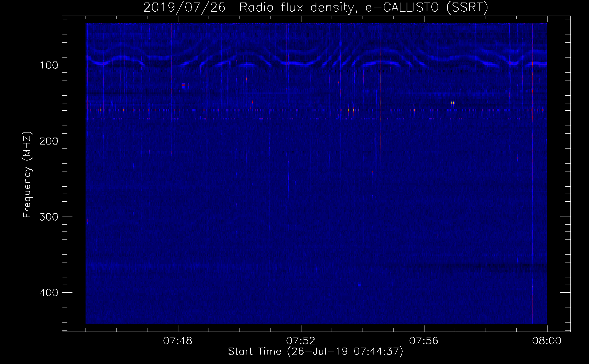
Task: Click the '400' frequency tick label
Action: click(x=49, y=293)
